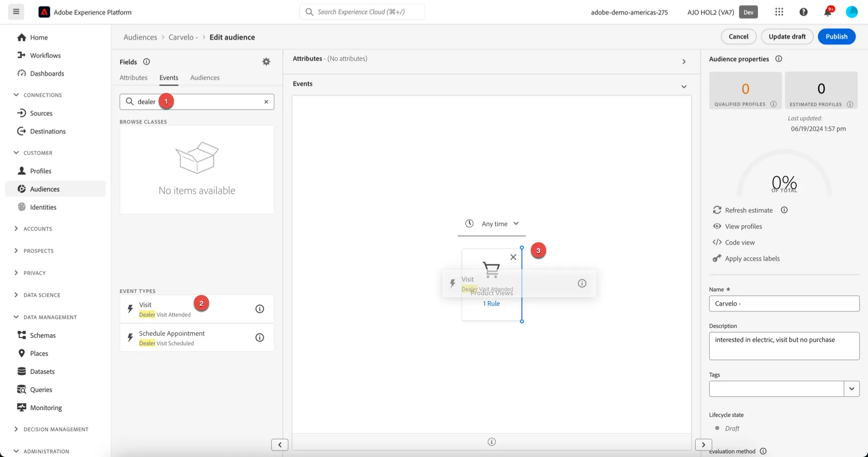Click the Cancel button
This screenshot has width=868, height=457.
738,36
